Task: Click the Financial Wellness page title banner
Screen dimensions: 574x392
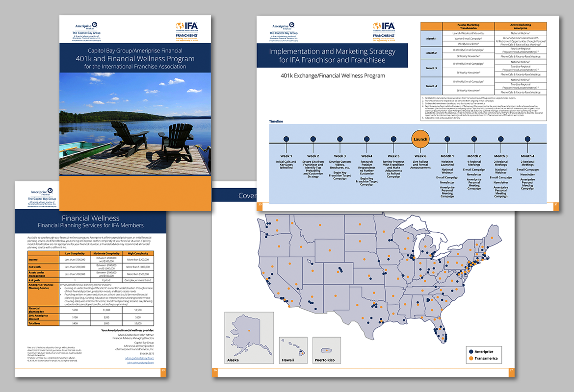Action: click(91, 221)
